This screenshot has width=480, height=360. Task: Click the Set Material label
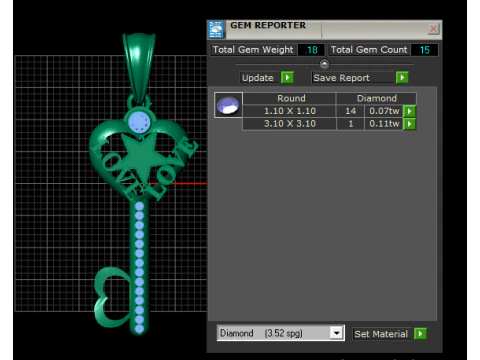[x=381, y=334]
